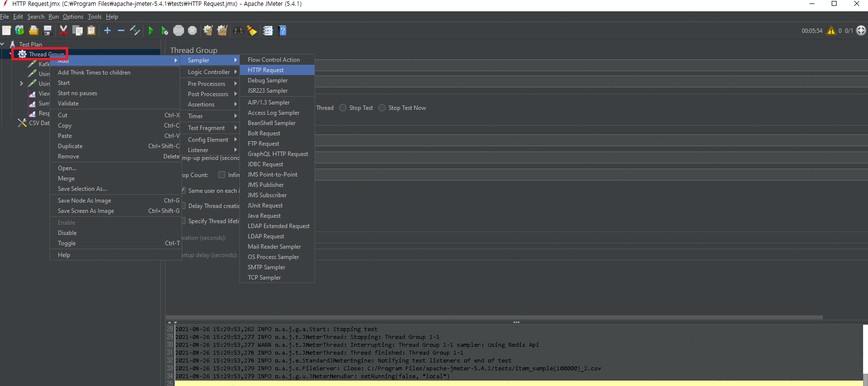Expand the third sampler node chevron
Viewport: 868px width, 386px height.
point(21,83)
